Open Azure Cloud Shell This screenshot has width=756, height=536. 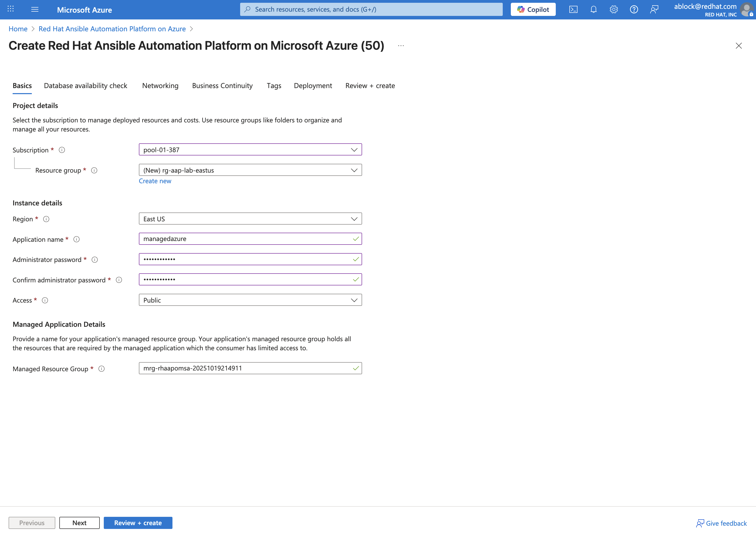tap(574, 9)
